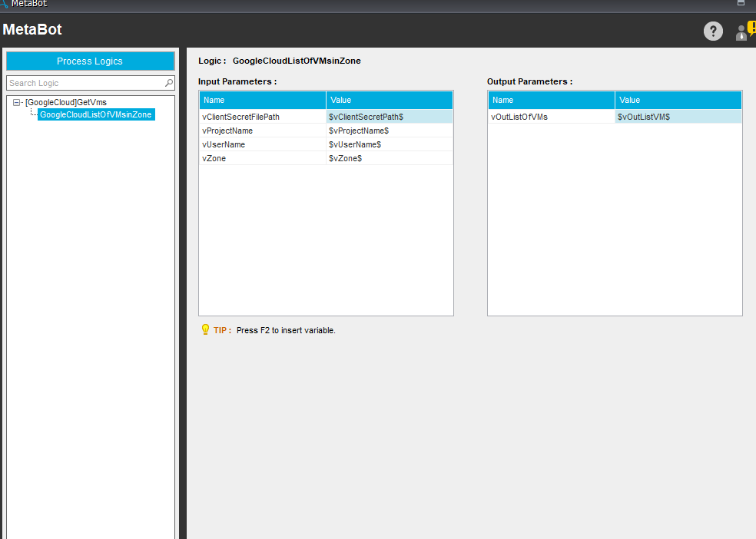
Task: Edit the $vProjectName$ value cell
Action: [x=389, y=131]
